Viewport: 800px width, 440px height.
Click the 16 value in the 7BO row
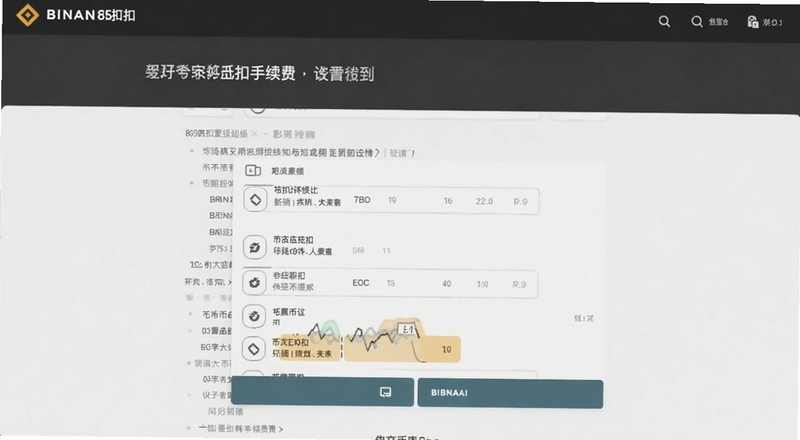(x=448, y=201)
